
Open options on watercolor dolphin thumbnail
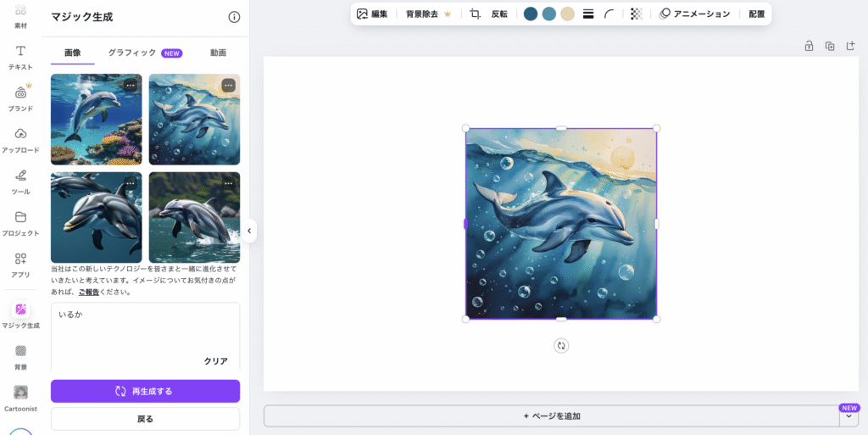(x=229, y=86)
